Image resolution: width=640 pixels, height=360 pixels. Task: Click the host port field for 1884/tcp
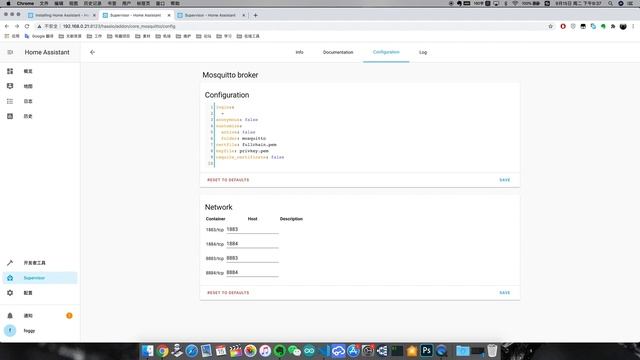[x=252, y=244]
